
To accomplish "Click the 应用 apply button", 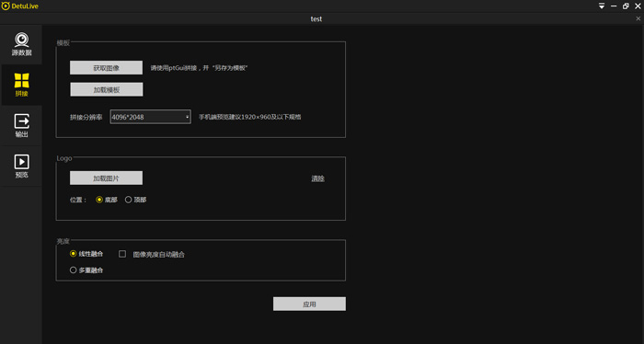I will pos(309,304).
